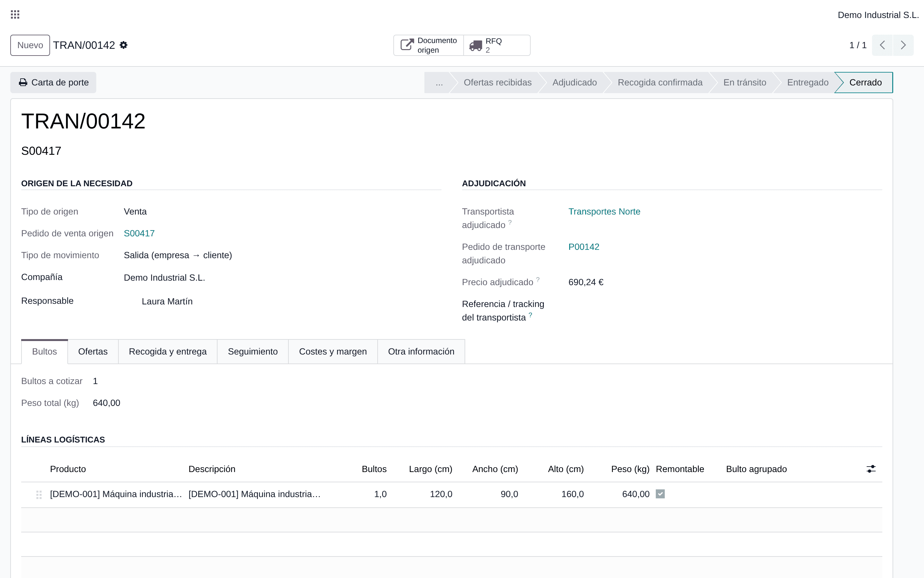This screenshot has height=578, width=924.
Task: Go to previous record arrow
Action: coord(882,45)
